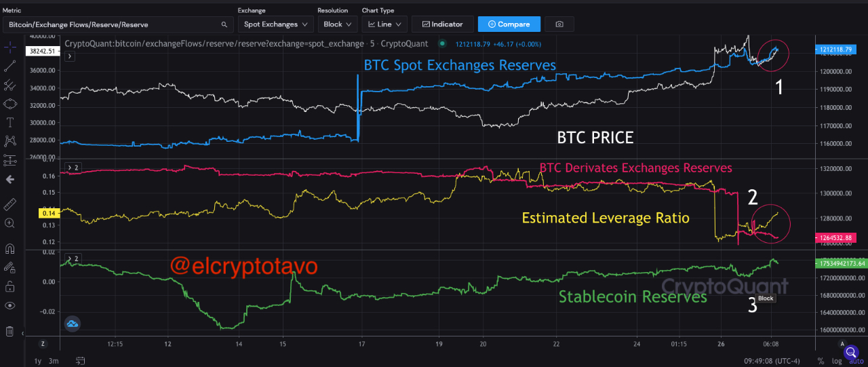Enable log scale at bottom right
This screenshot has width=868, height=367.
(834, 361)
